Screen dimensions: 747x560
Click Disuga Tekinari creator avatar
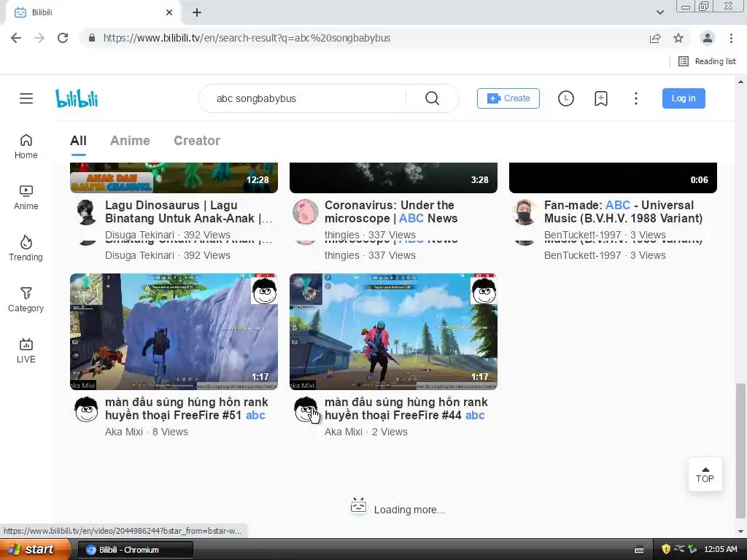tap(87, 212)
